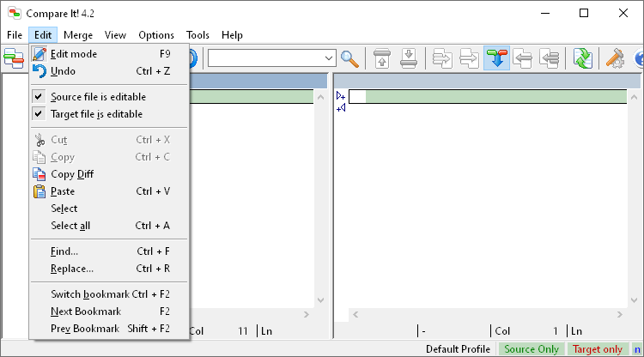Screen dimensions: 644x357
Task: Open the File menu
Action: (15, 35)
